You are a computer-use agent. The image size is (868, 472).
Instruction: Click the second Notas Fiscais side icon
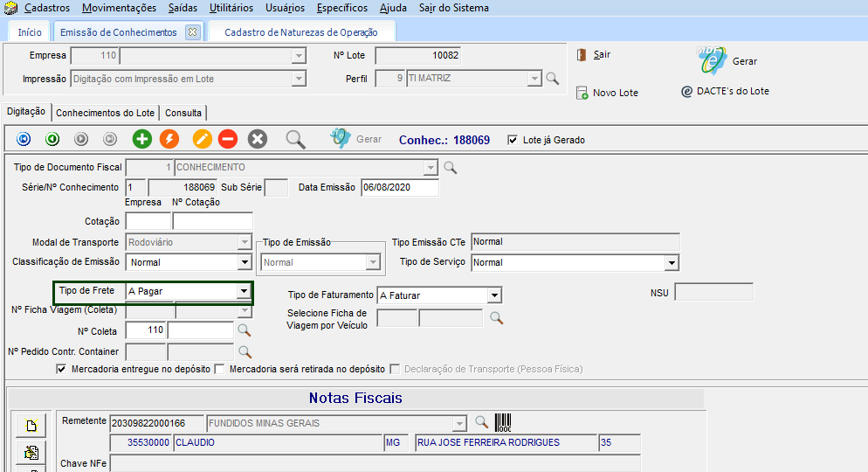click(31, 453)
